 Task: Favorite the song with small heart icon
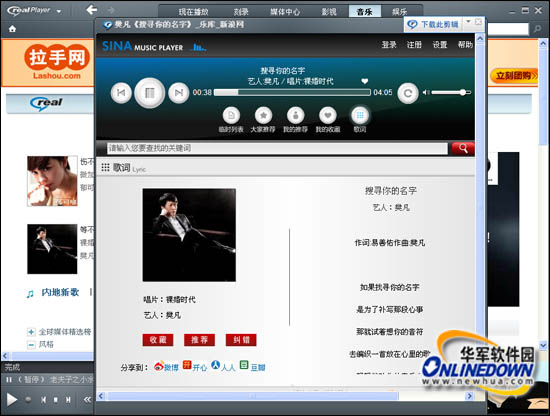point(365,81)
